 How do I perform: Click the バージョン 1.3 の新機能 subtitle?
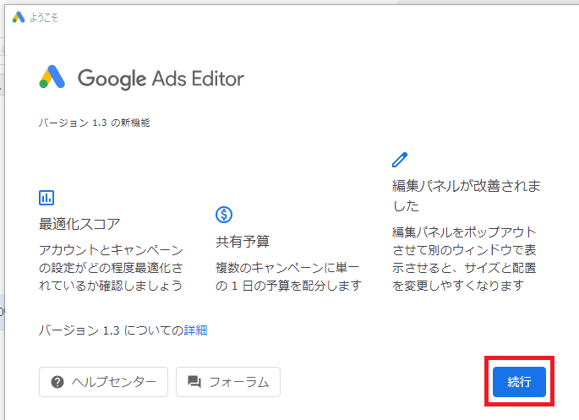pyautogui.click(x=94, y=123)
